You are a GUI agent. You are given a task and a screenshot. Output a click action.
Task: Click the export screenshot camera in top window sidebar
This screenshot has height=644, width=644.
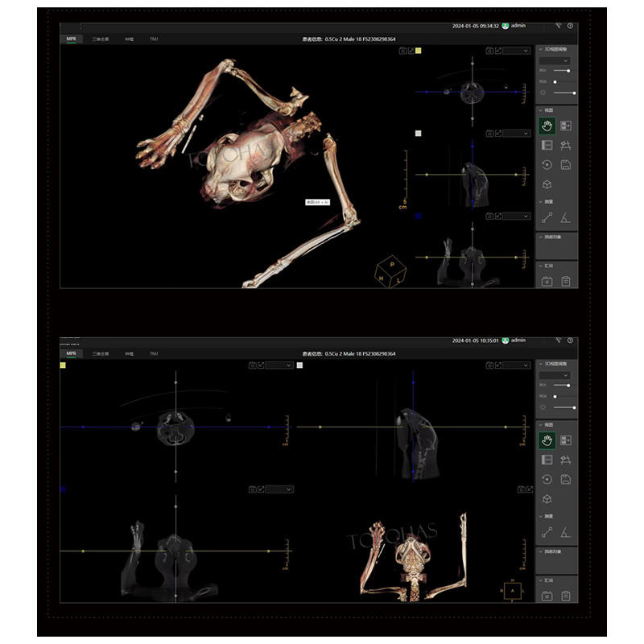coord(547,281)
